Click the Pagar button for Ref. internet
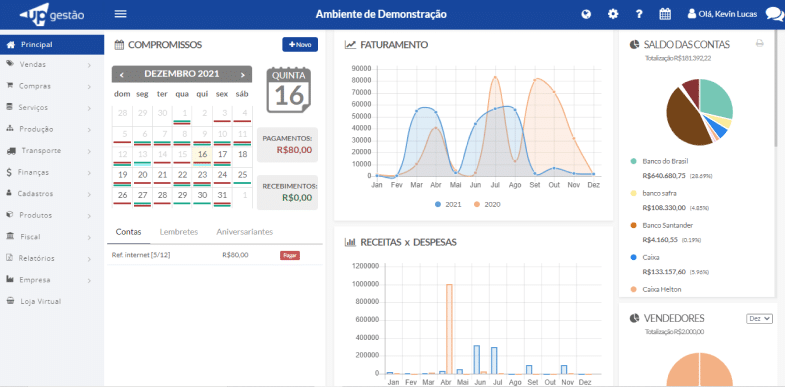The image size is (785, 387). tap(290, 255)
